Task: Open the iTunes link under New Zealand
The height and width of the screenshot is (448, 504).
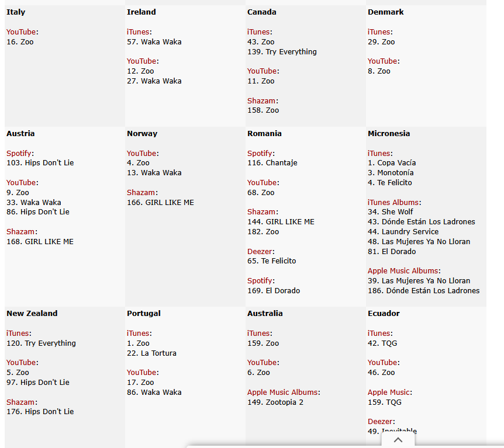Action: (x=17, y=334)
